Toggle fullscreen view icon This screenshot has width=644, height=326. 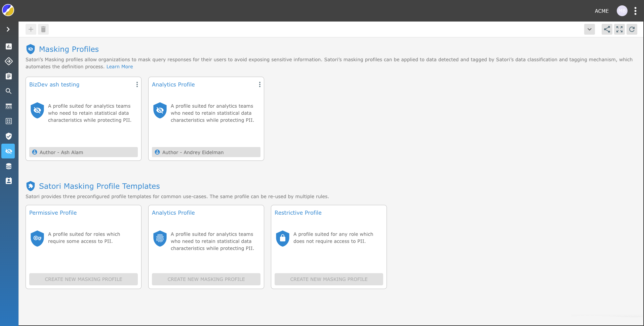619,29
